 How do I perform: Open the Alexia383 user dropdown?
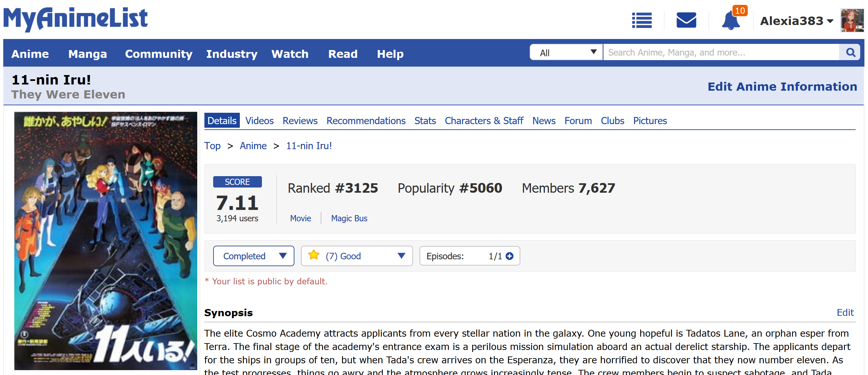[x=797, y=21]
